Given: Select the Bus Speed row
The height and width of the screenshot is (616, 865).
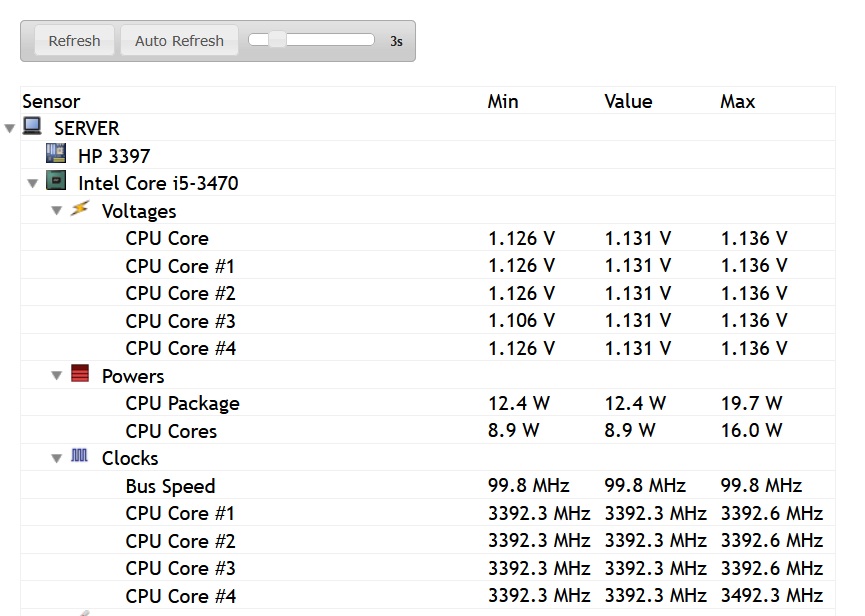Looking at the screenshot, I should pyautogui.click(x=428, y=485).
